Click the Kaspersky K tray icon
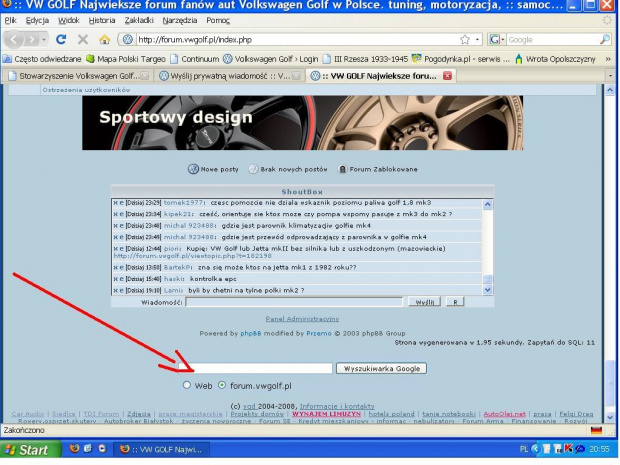620x465 pixels. [569, 448]
